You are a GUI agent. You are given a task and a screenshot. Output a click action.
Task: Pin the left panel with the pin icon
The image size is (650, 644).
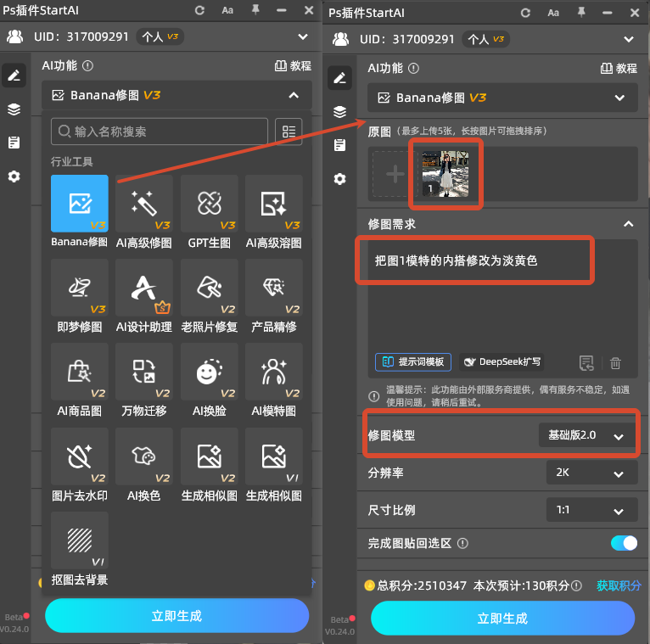pos(255,10)
